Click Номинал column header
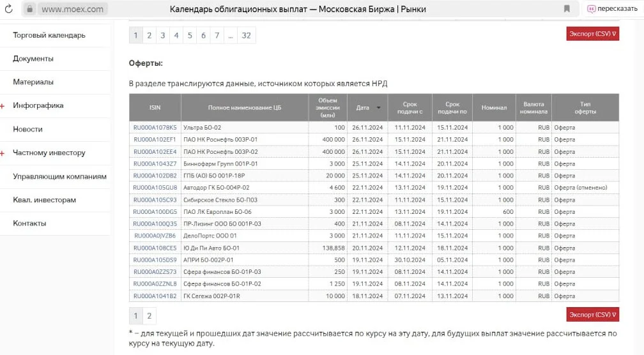This screenshot has width=644, height=355. [x=494, y=107]
